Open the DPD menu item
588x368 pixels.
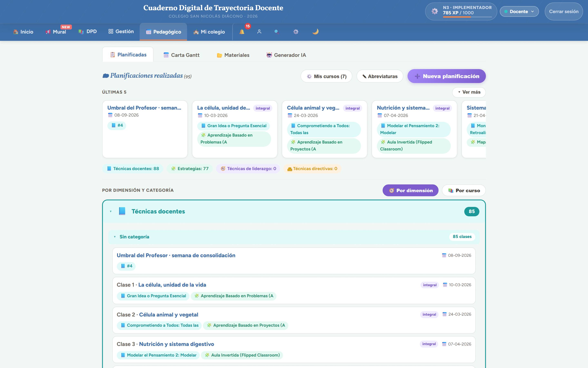[x=88, y=32]
